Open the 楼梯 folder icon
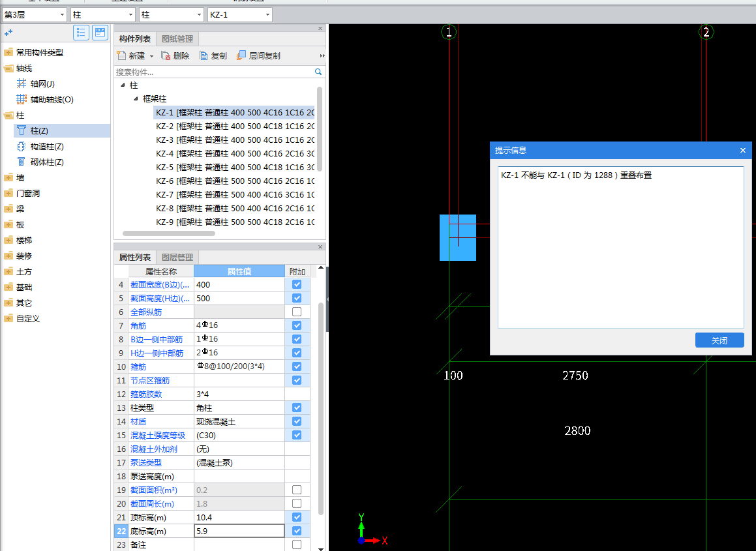This screenshot has width=756, height=551. coord(8,240)
